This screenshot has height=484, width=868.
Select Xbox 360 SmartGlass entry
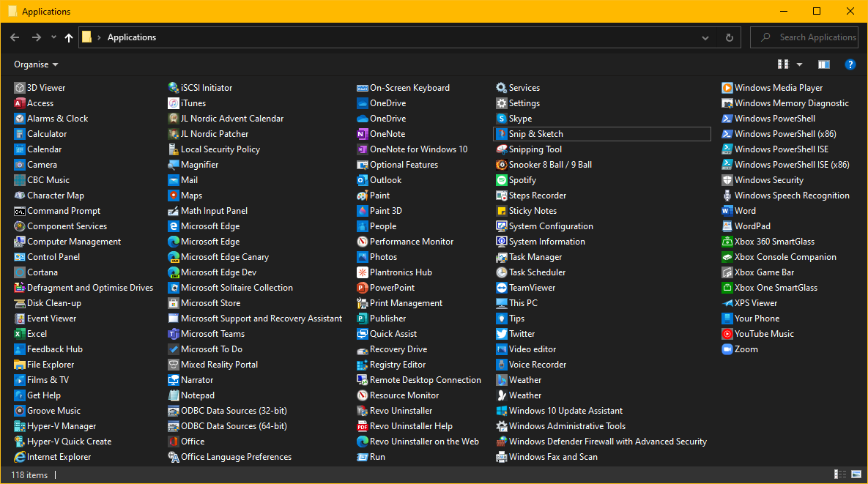pyautogui.click(x=768, y=242)
